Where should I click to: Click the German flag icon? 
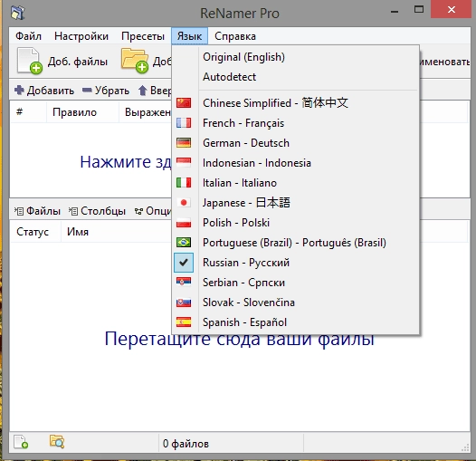point(184,142)
